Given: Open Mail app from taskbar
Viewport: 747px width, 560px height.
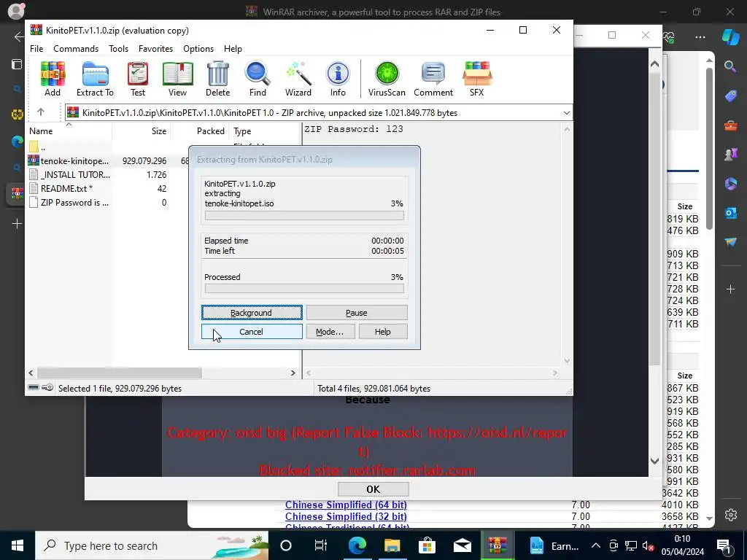Looking at the screenshot, I should pyautogui.click(x=462, y=545).
